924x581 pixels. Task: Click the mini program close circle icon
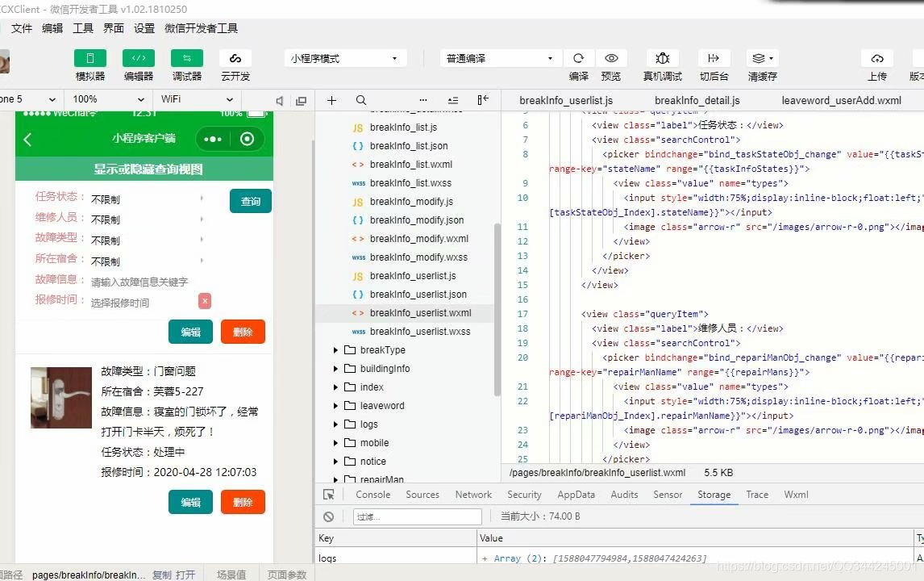click(247, 140)
